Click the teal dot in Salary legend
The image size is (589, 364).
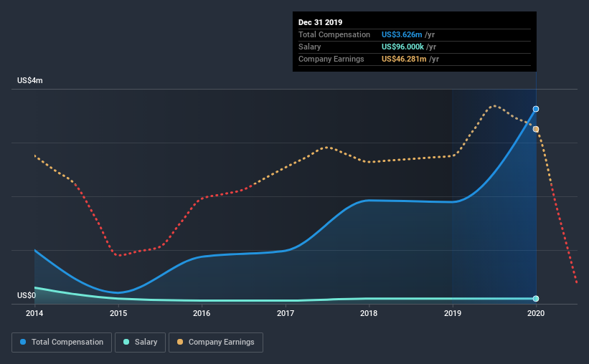(126, 342)
